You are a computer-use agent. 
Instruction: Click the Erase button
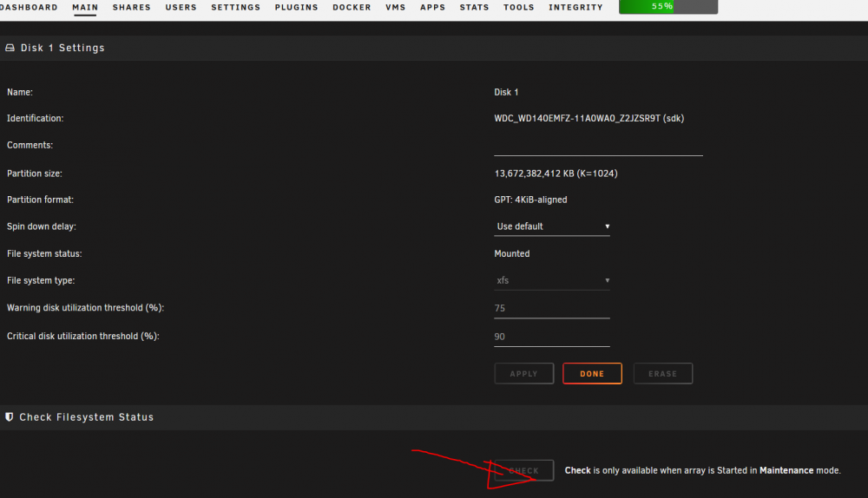(662, 373)
